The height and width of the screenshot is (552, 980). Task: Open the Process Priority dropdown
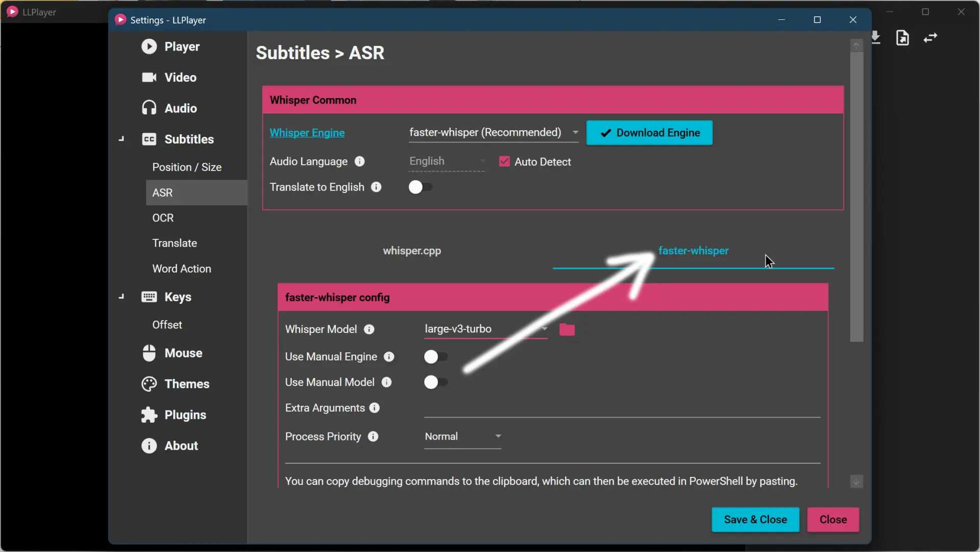click(462, 437)
